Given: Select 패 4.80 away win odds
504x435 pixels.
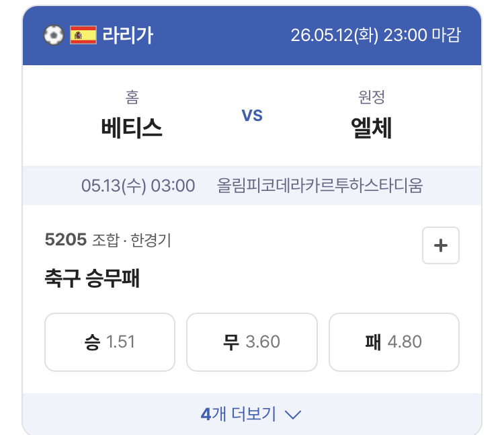Looking at the screenshot, I should tap(394, 342).
